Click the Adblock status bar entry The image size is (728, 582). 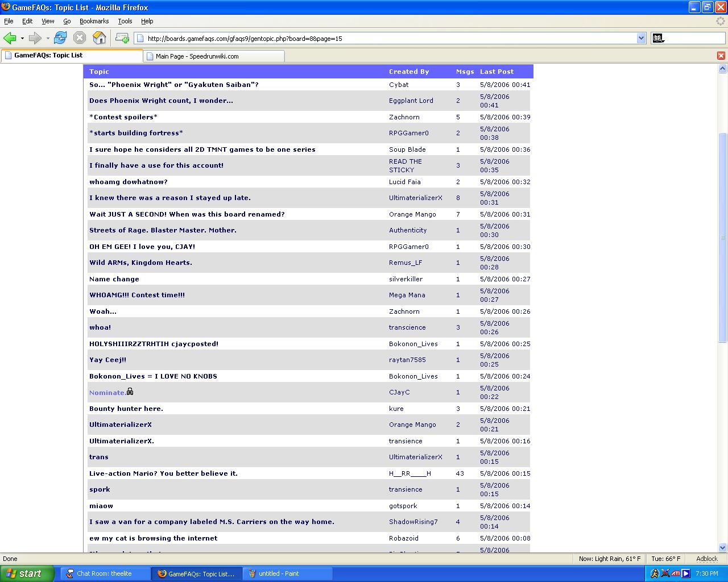tap(707, 559)
